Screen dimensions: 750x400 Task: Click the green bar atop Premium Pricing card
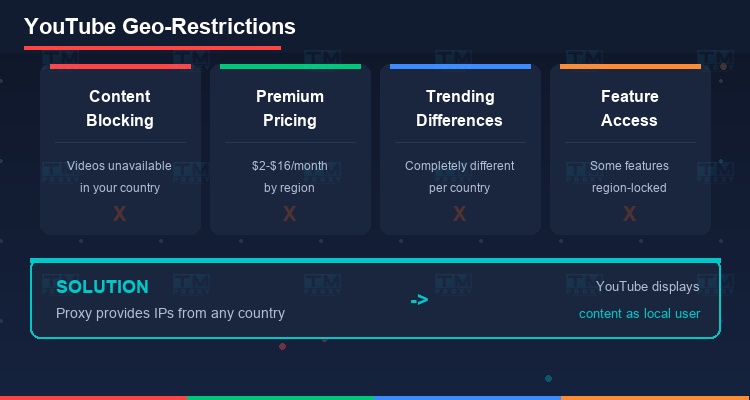290,67
